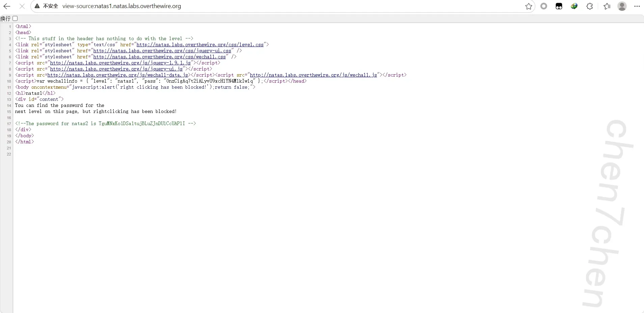Open the user profile avatar
This screenshot has width=644, height=313.
point(622,6)
